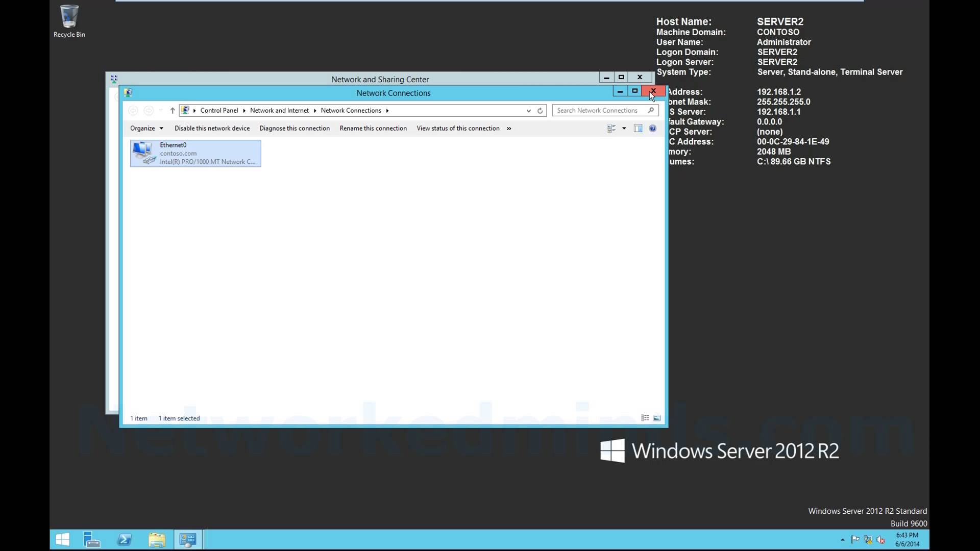Viewport: 980px width, 551px height.
Task: Switch to large icons view in status bar
Action: point(657,418)
